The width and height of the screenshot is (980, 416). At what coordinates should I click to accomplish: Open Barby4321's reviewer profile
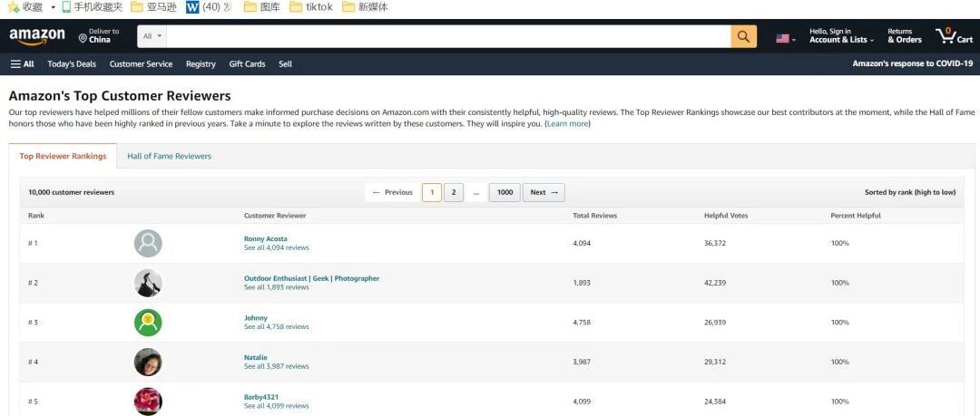(261, 397)
